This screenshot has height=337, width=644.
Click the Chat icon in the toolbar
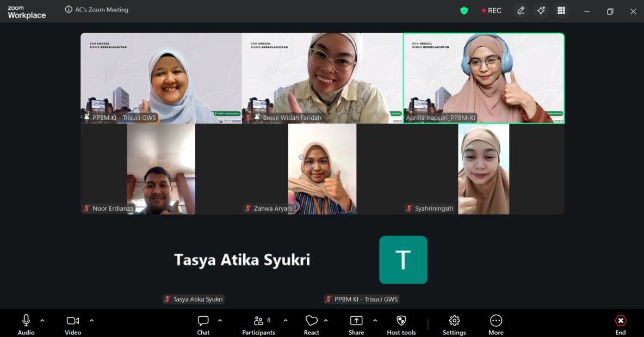tap(203, 321)
